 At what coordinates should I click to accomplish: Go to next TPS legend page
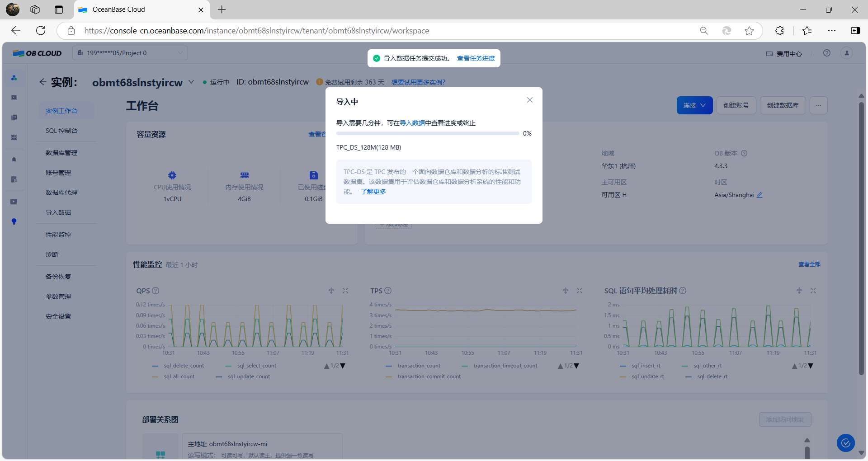point(576,366)
